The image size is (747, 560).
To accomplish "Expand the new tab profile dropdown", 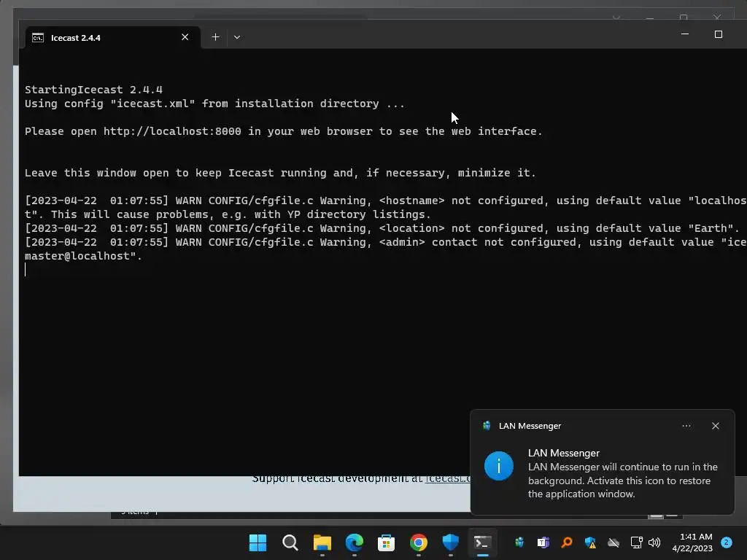I will 237,37.
